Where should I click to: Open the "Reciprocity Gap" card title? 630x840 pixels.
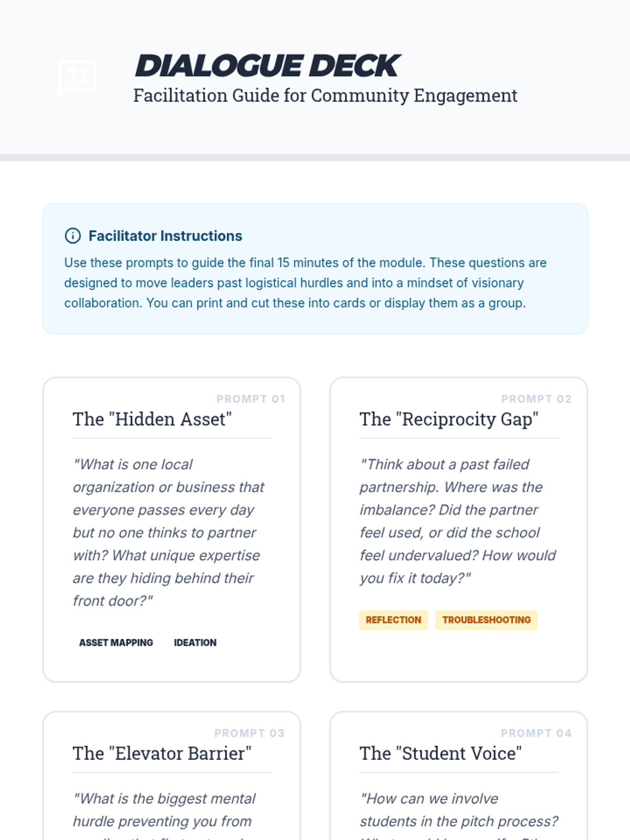(449, 419)
